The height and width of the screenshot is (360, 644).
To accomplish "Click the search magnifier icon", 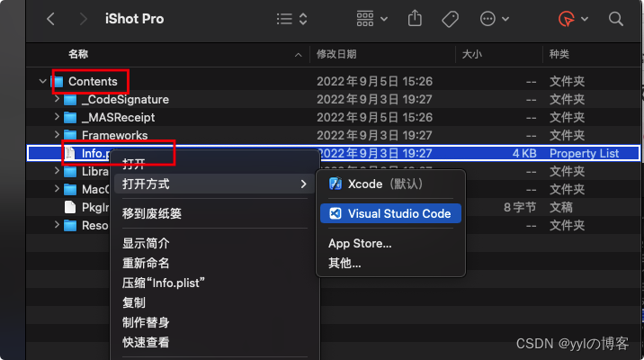I will (x=615, y=19).
